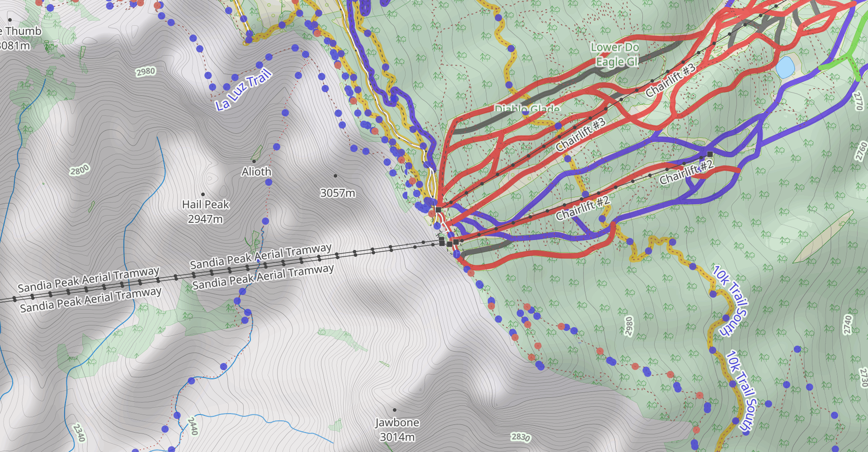Click the Chairlift #3 base station square

438,210
